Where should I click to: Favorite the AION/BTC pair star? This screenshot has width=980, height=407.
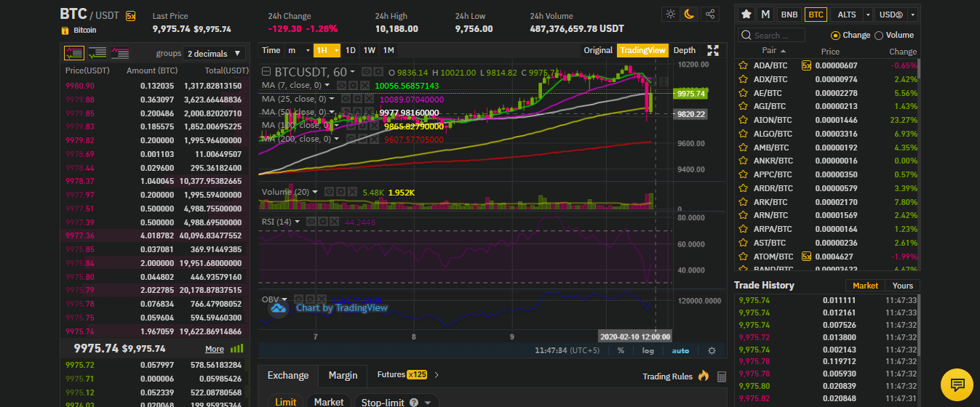[x=744, y=119]
